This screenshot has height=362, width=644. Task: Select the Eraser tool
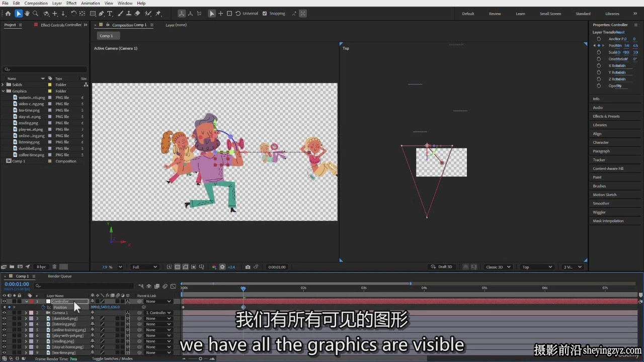pos(138,14)
